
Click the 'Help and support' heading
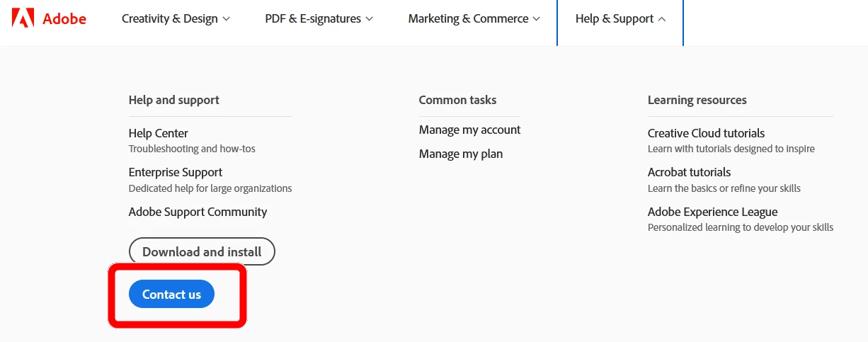pyautogui.click(x=174, y=100)
